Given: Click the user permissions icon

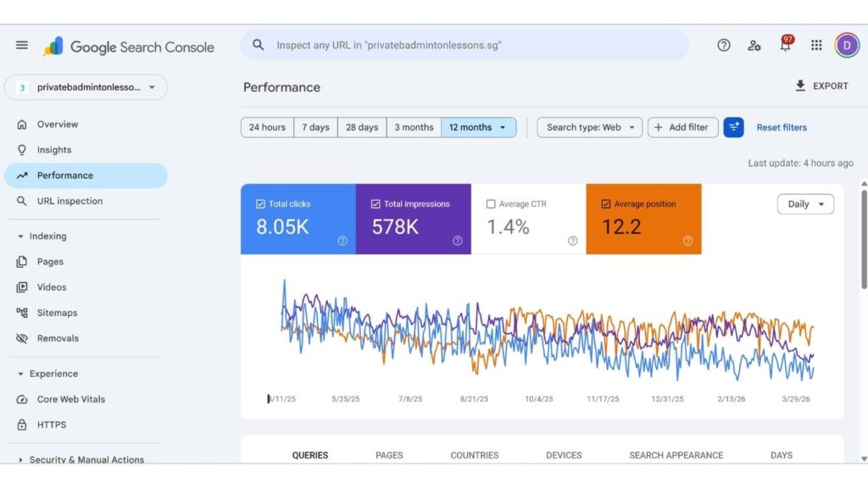Looking at the screenshot, I should coord(754,45).
